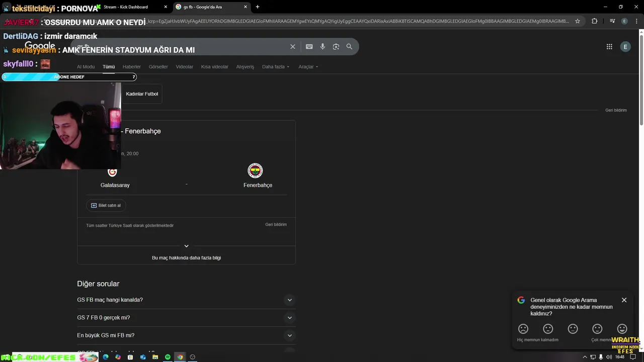Open the 'Daha fazla' dropdown
This screenshot has width=644, height=362.
coord(276,67)
